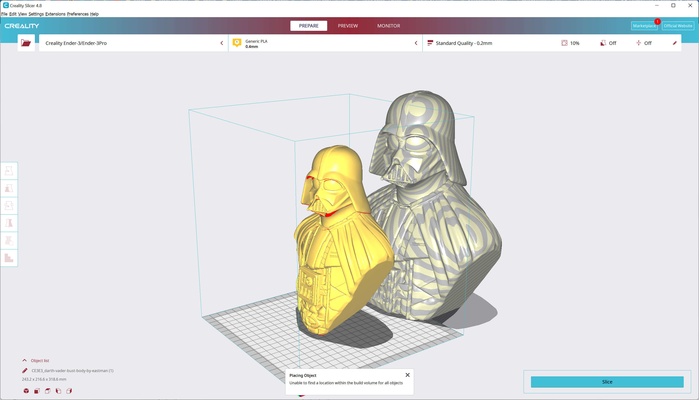Open the Edit menu
699x400 pixels.
pos(13,14)
